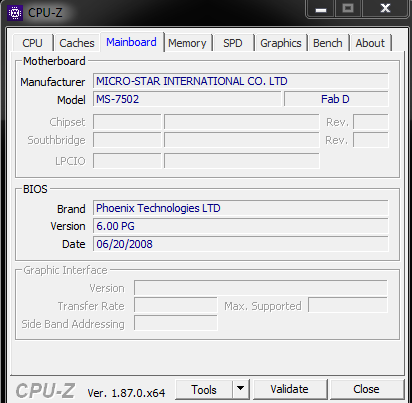Click the 'Ver. 1.87.0.x64' version text
Screen dimensions: 412x403
pos(126,393)
